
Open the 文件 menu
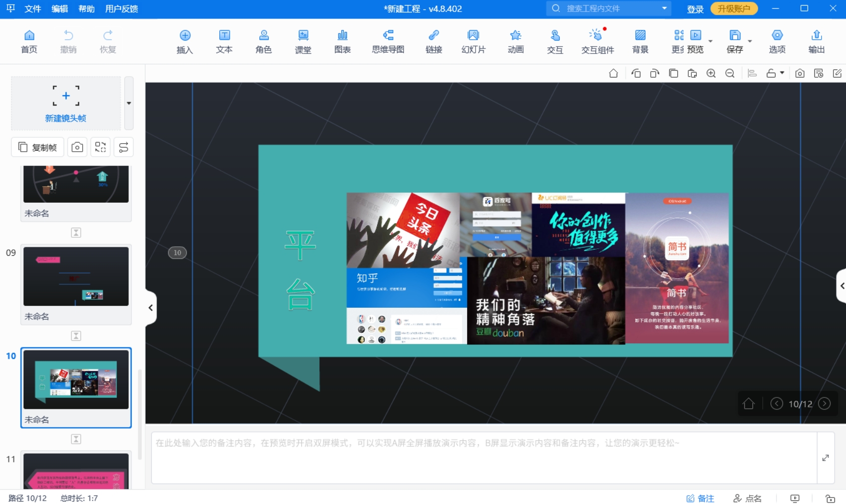pyautogui.click(x=33, y=9)
